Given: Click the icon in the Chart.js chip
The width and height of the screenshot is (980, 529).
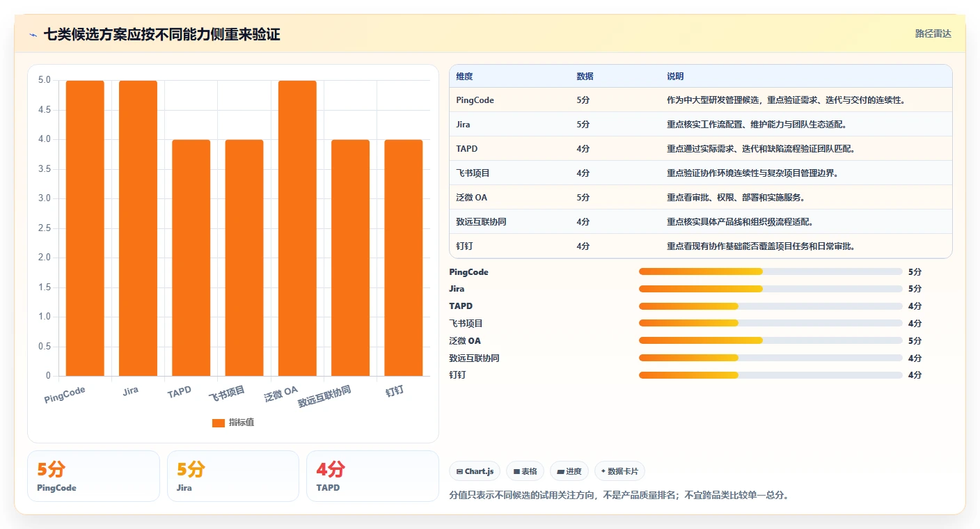Looking at the screenshot, I should [x=459, y=472].
